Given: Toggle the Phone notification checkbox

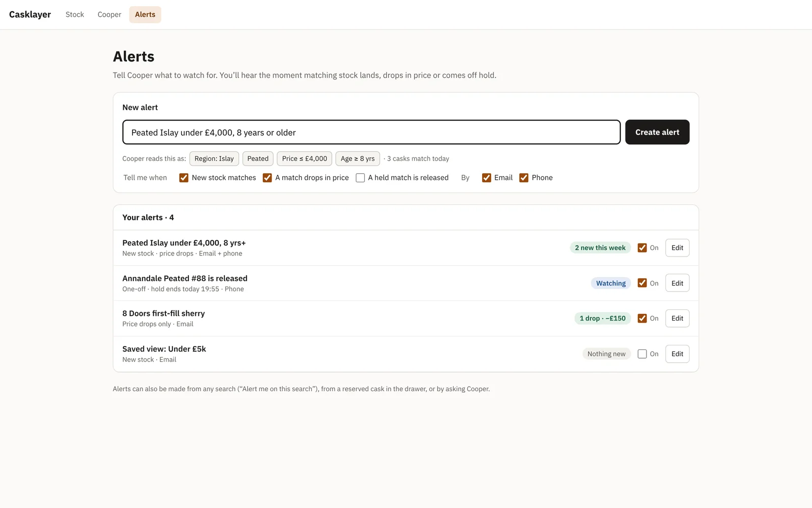Looking at the screenshot, I should click(524, 178).
